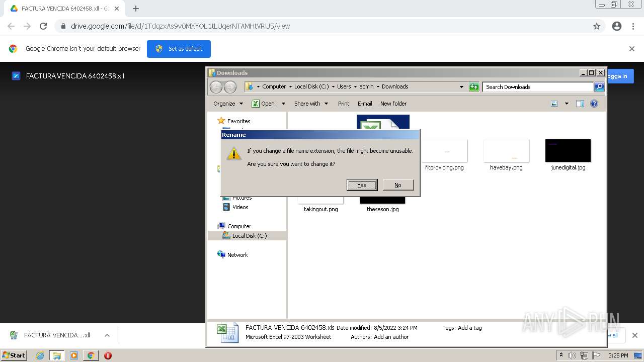Open Internet Explorer from taskbar
Screen dimensions: 644x362
coord(40,355)
